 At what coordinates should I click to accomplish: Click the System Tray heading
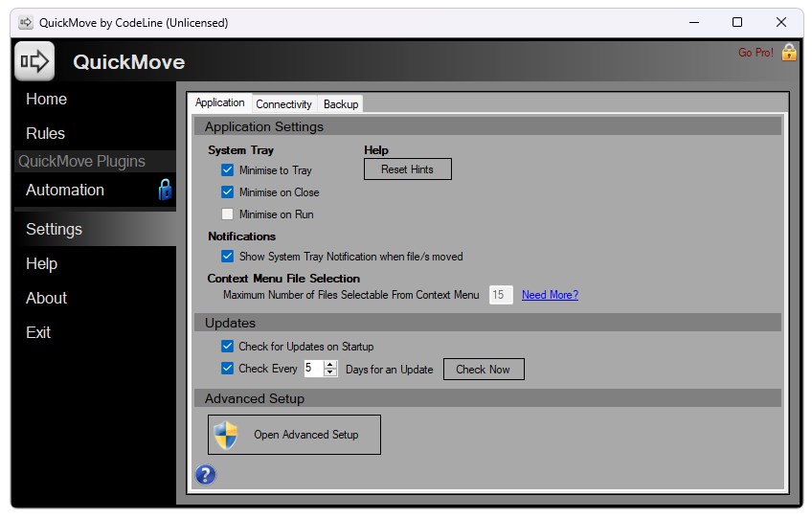240,150
